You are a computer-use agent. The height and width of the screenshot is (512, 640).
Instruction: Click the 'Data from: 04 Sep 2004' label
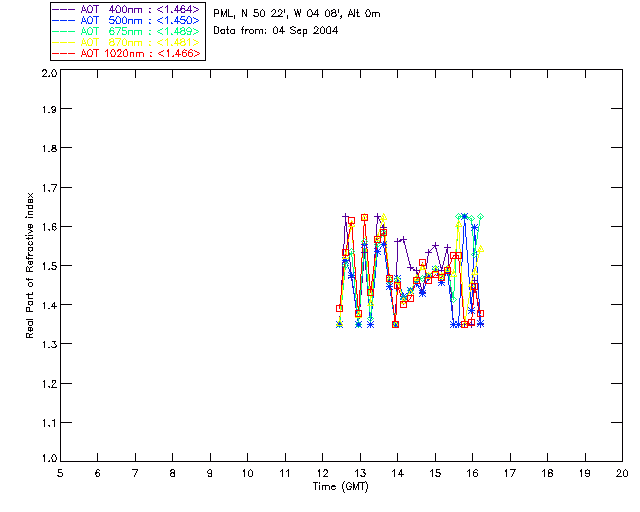coord(276,31)
